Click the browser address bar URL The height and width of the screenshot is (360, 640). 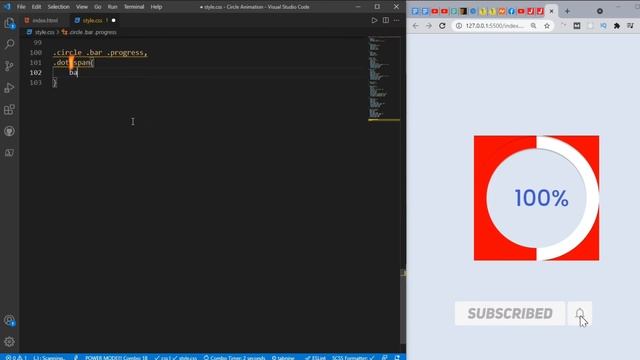(495, 26)
